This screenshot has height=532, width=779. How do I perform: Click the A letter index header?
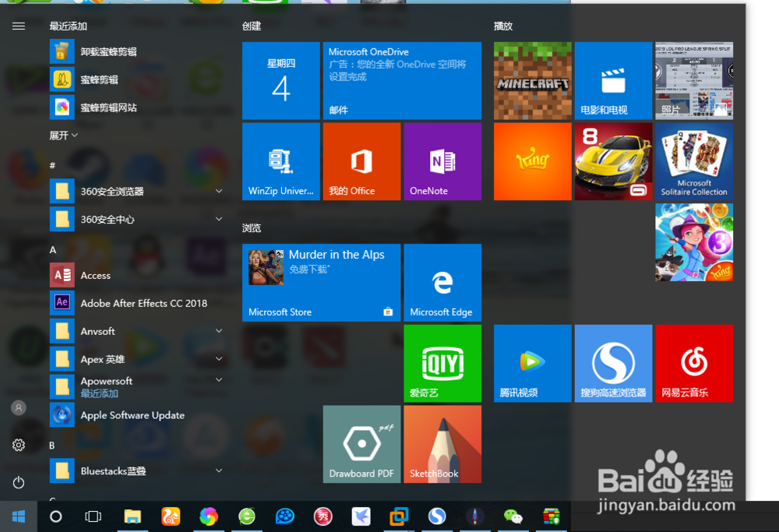click(x=53, y=250)
